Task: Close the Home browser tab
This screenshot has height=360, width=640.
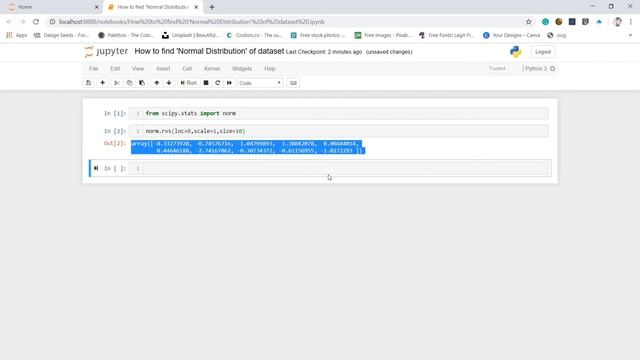Action: [97, 7]
